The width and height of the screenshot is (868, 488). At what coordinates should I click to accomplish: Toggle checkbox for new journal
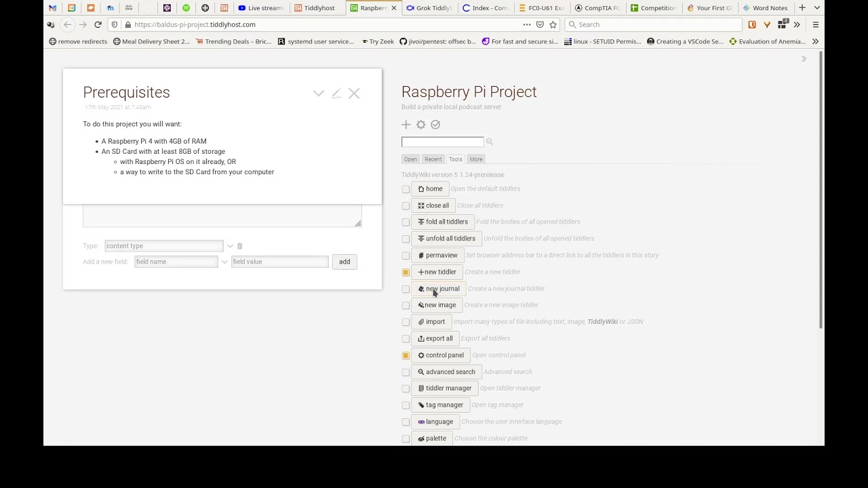tap(406, 289)
